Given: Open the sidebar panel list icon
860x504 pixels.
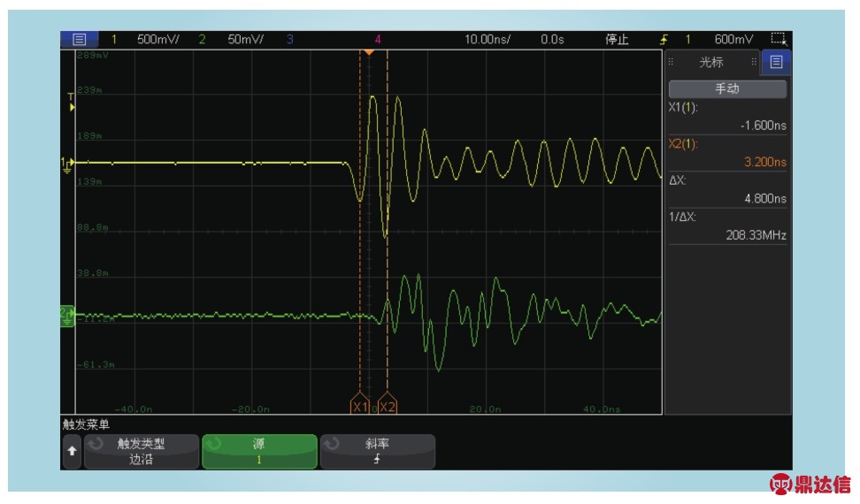Looking at the screenshot, I should click(x=776, y=62).
